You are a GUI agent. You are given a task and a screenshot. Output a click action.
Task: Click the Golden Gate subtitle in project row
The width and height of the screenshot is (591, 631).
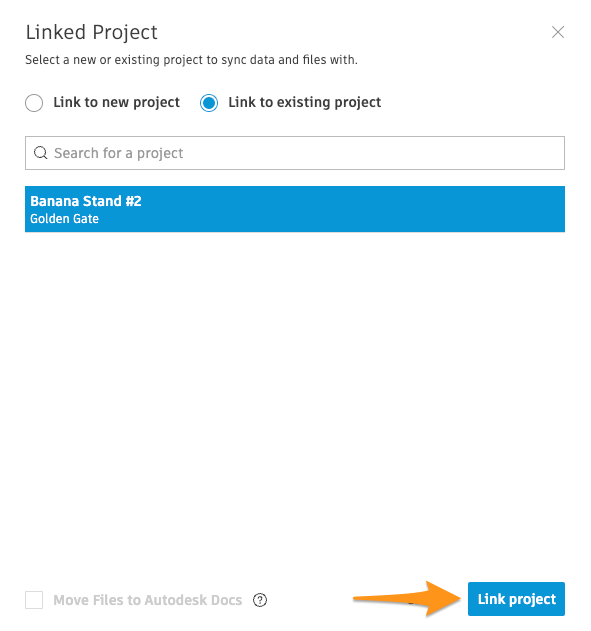[x=64, y=219]
